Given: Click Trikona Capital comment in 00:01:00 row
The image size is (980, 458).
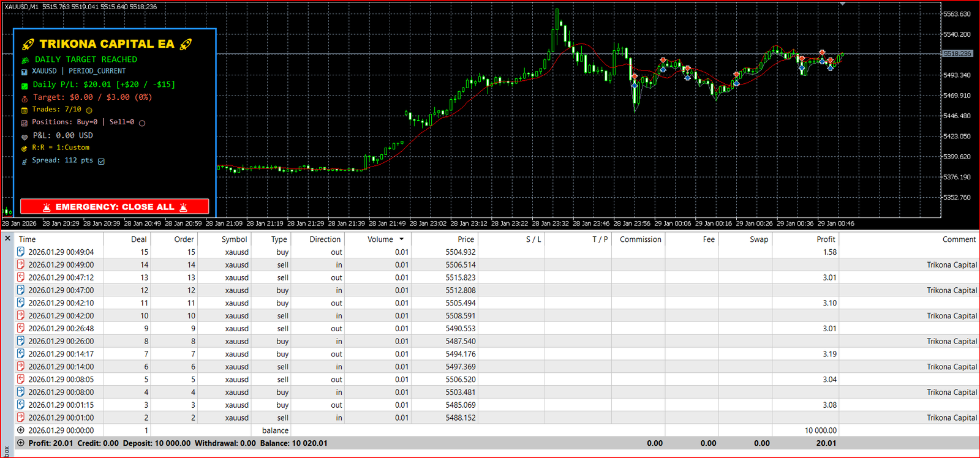Looking at the screenshot, I should click(952, 418).
